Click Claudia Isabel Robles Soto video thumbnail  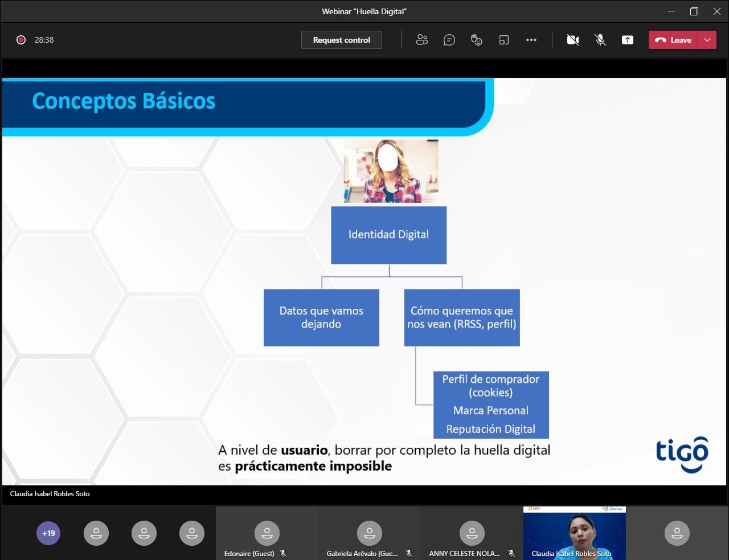pos(574,533)
